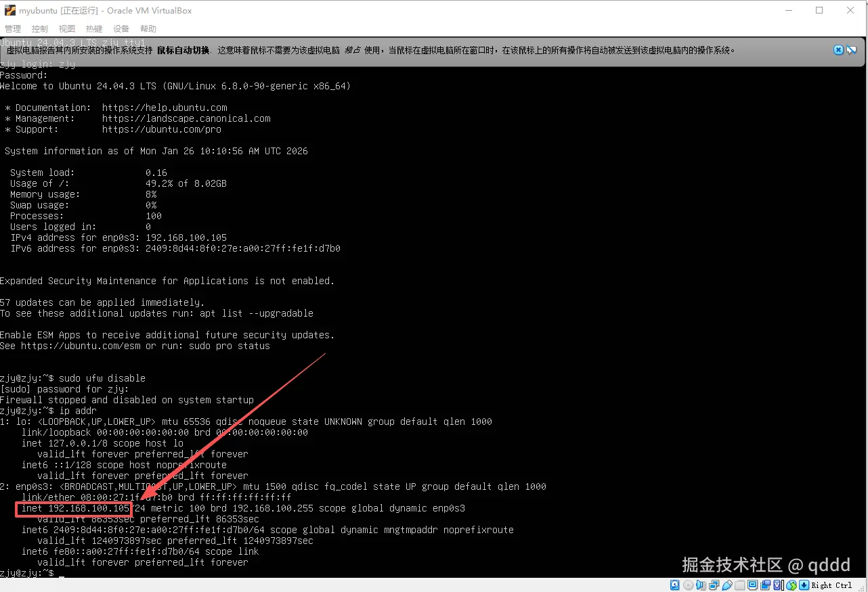Maximize the myubuntu VirtualBox window

click(x=819, y=10)
